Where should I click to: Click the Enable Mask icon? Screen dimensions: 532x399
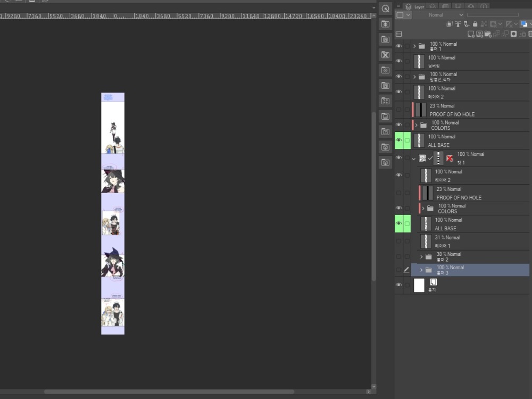click(493, 24)
